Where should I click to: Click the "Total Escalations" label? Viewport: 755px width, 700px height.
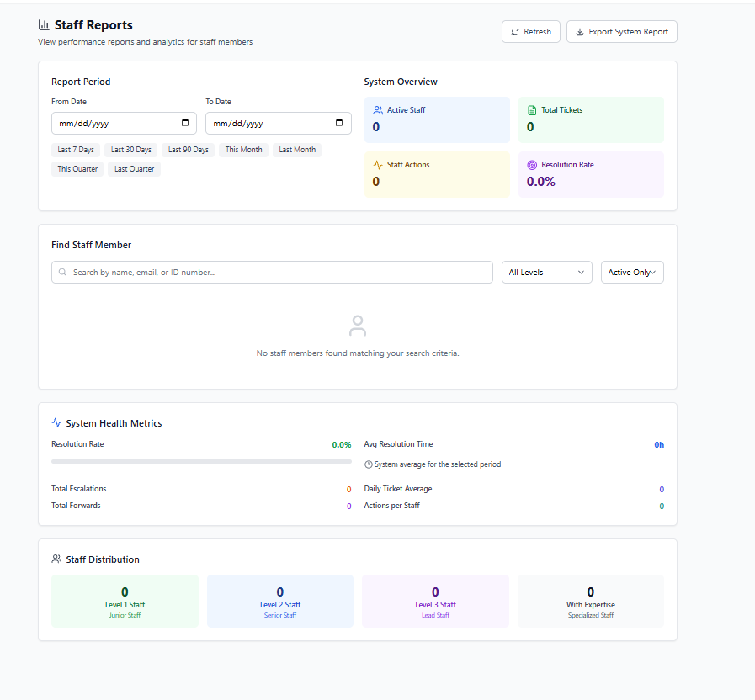pyautogui.click(x=79, y=489)
